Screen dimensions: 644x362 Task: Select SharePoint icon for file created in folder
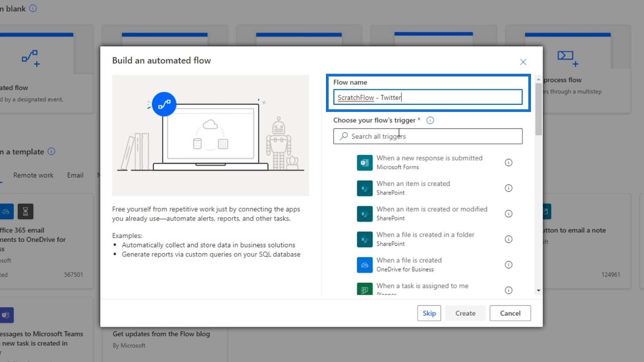(x=365, y=239)
